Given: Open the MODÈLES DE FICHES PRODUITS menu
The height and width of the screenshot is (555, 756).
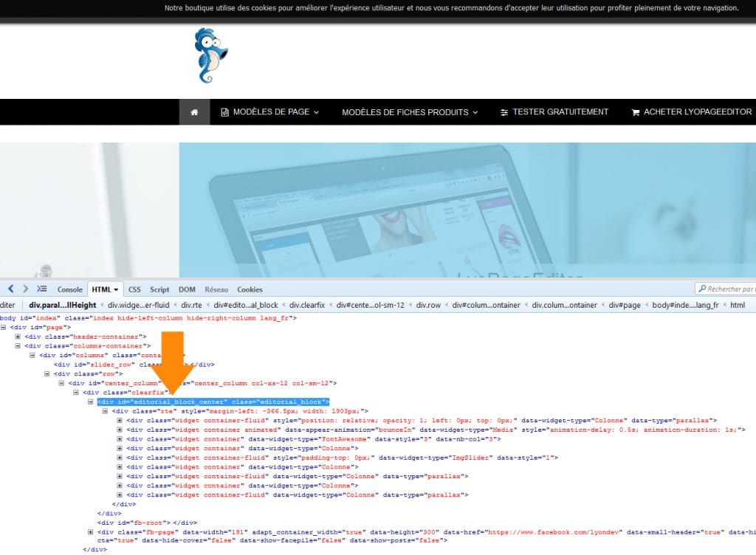Looking at the screenshot, I should point(410,112).
